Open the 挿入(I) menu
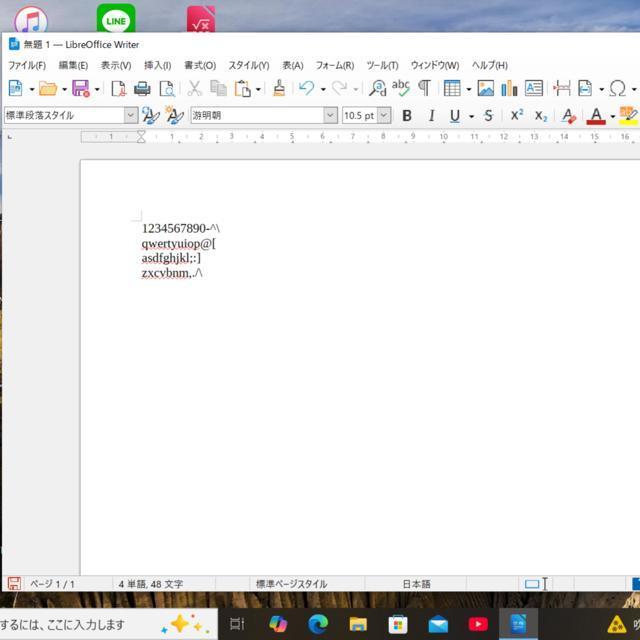 point(157,65)
